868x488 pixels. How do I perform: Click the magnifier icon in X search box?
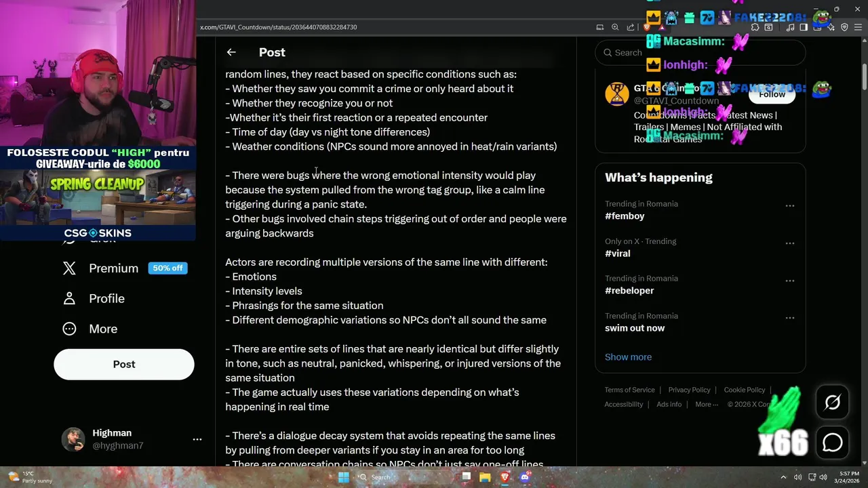pos(608,53)
